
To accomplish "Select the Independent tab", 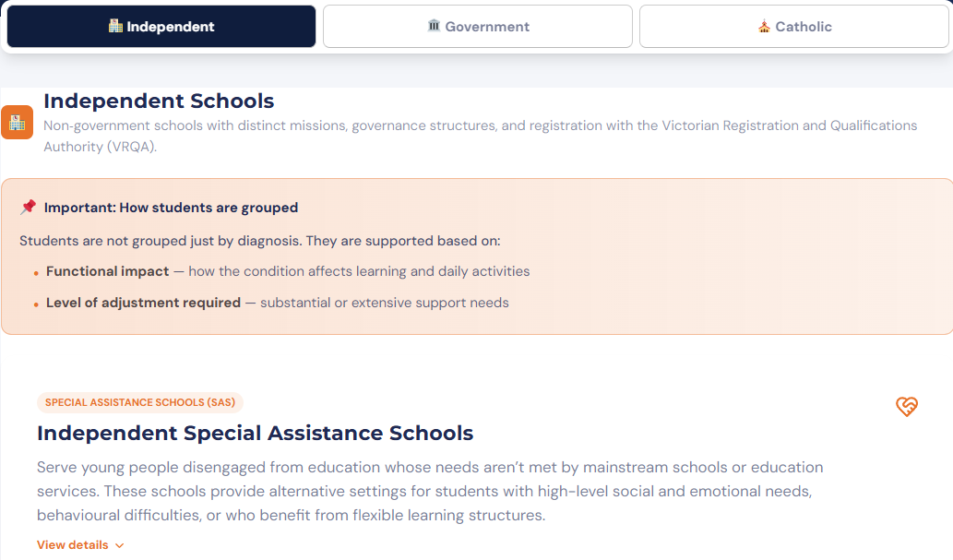I will (x=161, y=26).
